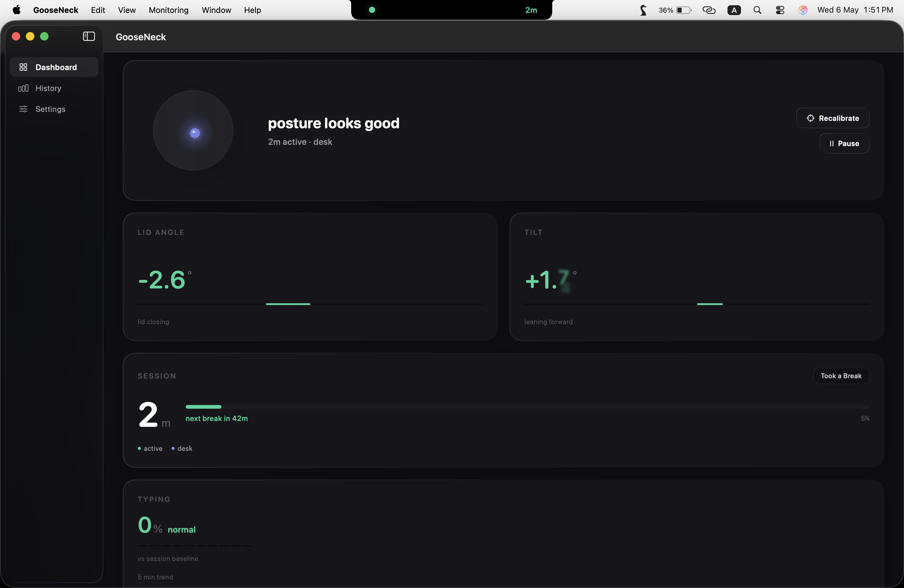
Task: Open the View menu
Action: [x=127, y=10]
